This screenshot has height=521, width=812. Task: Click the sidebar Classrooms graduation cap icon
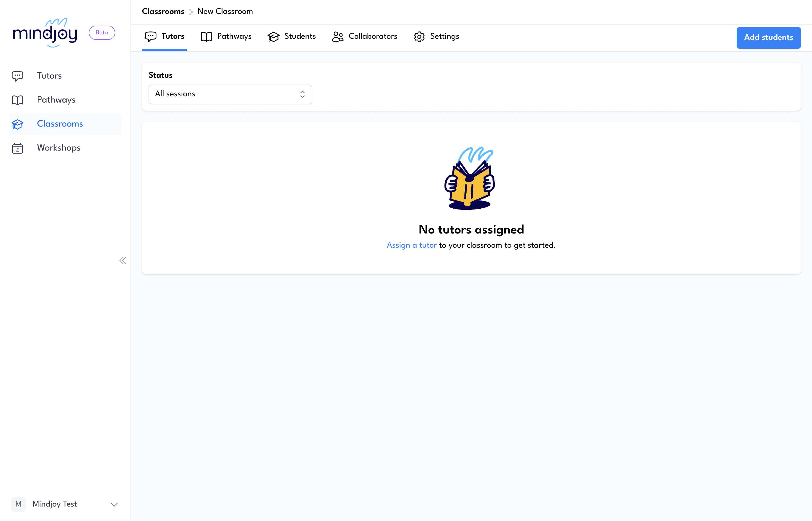tap(17, 124)
